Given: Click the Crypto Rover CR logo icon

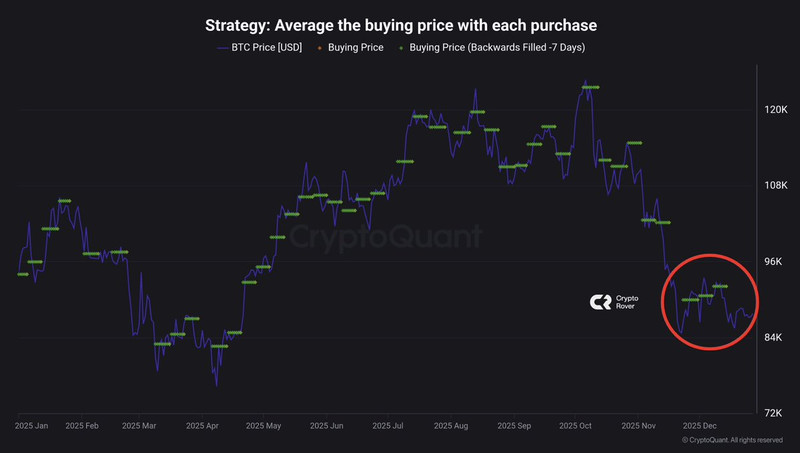Looking at the screenshot, I should tap(601, 303).
